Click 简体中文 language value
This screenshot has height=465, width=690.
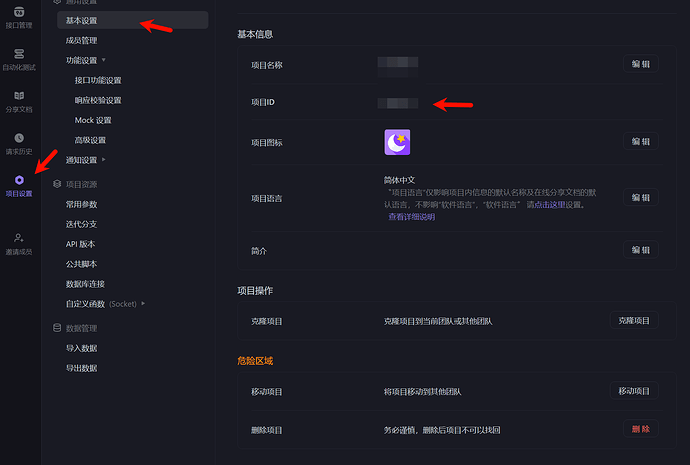(399, 180)
